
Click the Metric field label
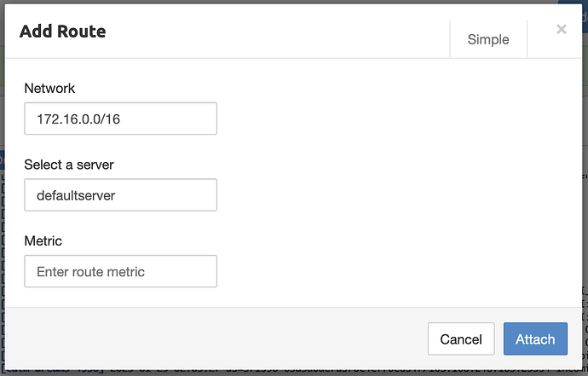43,241
